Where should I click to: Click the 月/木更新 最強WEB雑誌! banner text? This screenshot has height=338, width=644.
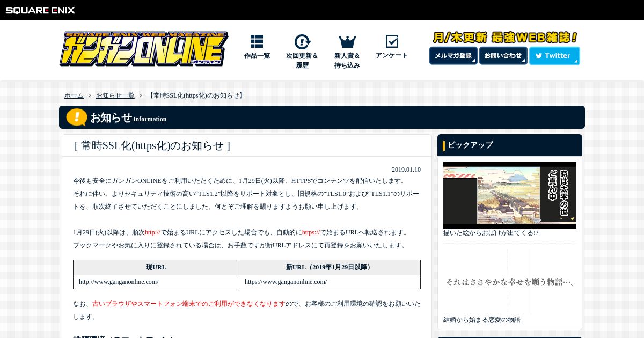505,38
